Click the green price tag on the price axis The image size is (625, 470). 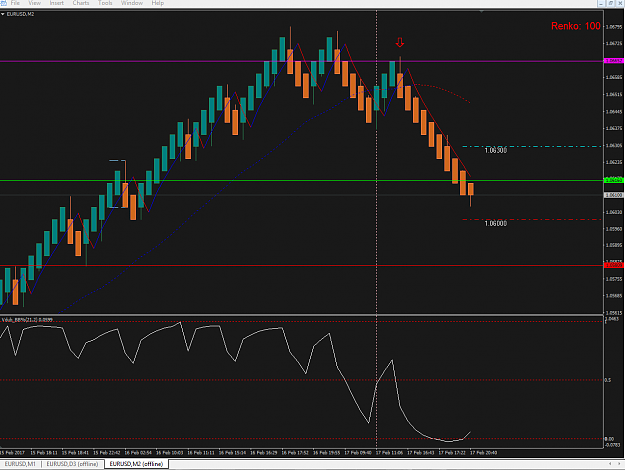coord(614,180)
